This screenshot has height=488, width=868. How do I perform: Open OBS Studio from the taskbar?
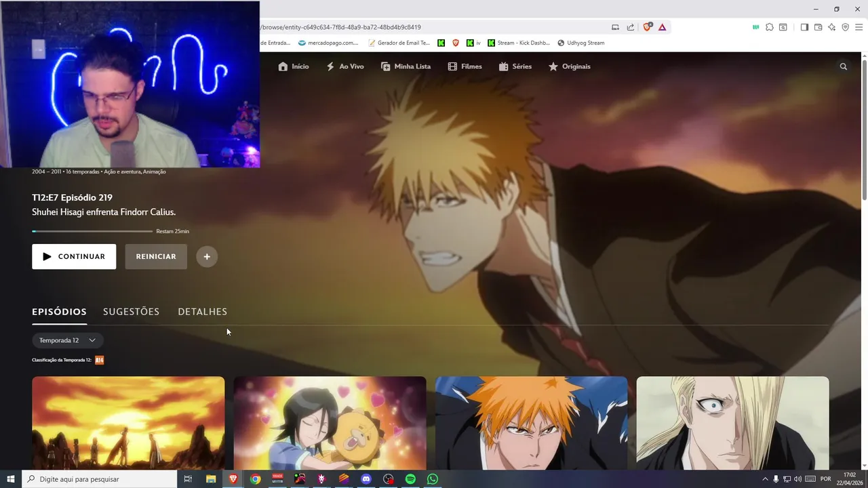[388, 479]
